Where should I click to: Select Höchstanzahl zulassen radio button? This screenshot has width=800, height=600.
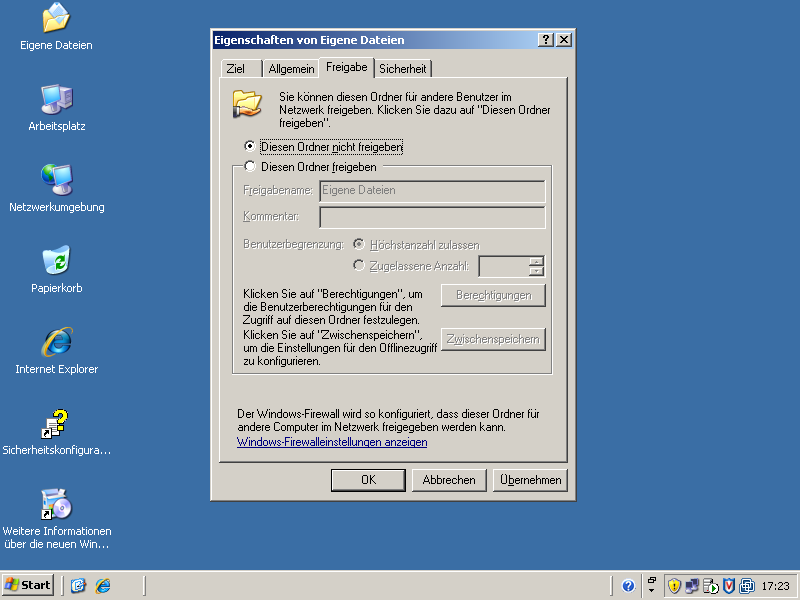tap(359, 244)
